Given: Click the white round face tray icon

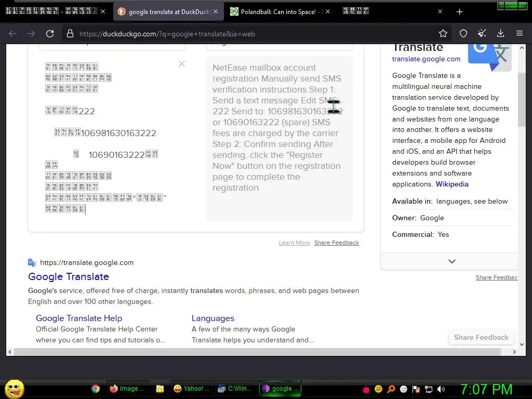Looking at the screenshot, I should tap(403, 389).
